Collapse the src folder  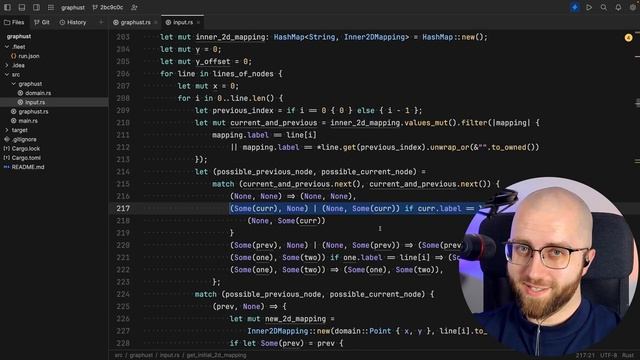click(x=7, y=75)
